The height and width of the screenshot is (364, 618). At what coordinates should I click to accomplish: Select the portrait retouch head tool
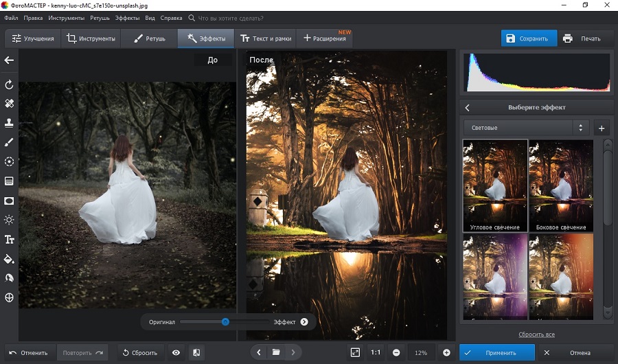[x=9, y=278]
